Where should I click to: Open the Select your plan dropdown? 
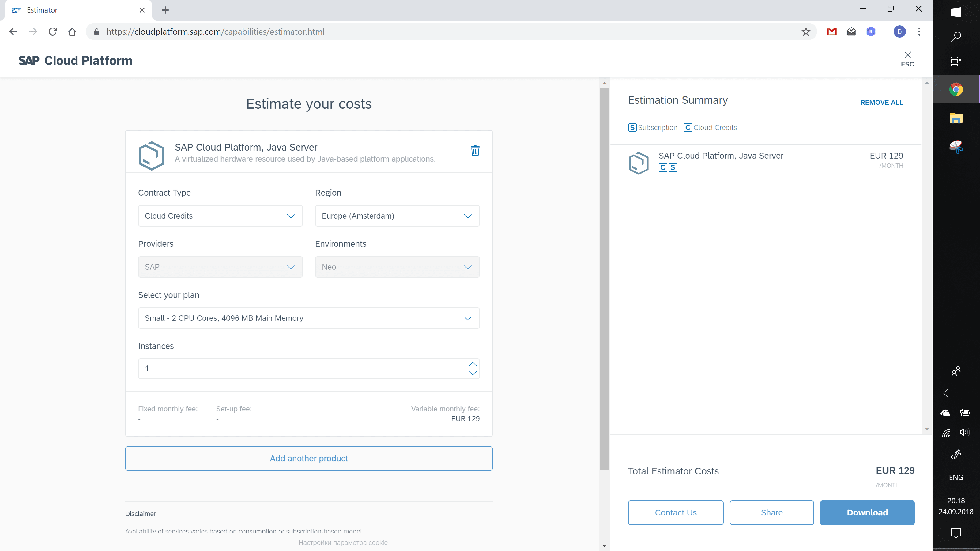coord(308,318)
